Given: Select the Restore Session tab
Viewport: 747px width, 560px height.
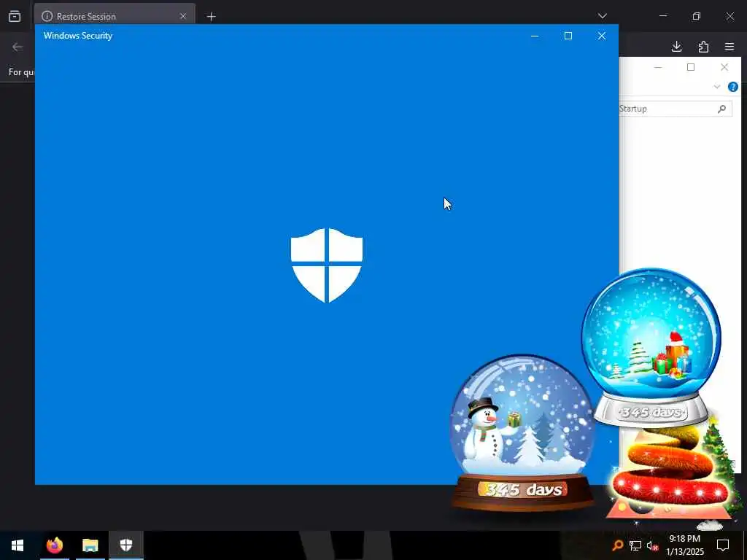Looking at the screenshot, I should (x=115, y=15).
